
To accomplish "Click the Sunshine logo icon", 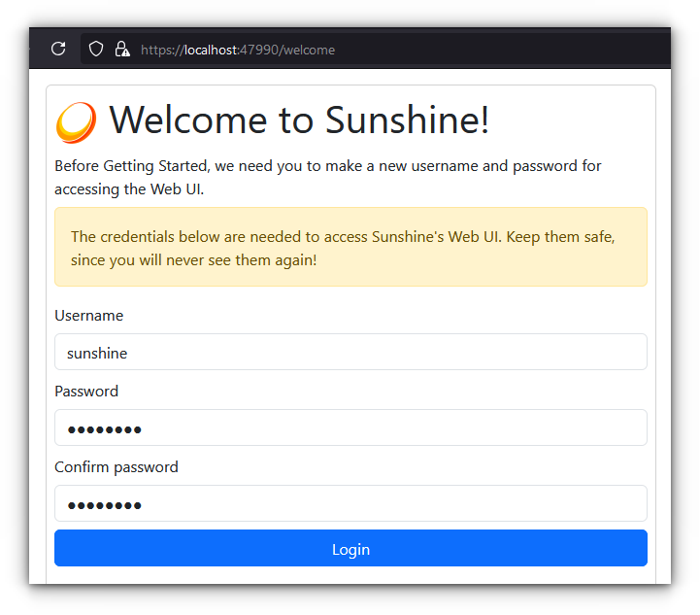I will tap(76, 122).
